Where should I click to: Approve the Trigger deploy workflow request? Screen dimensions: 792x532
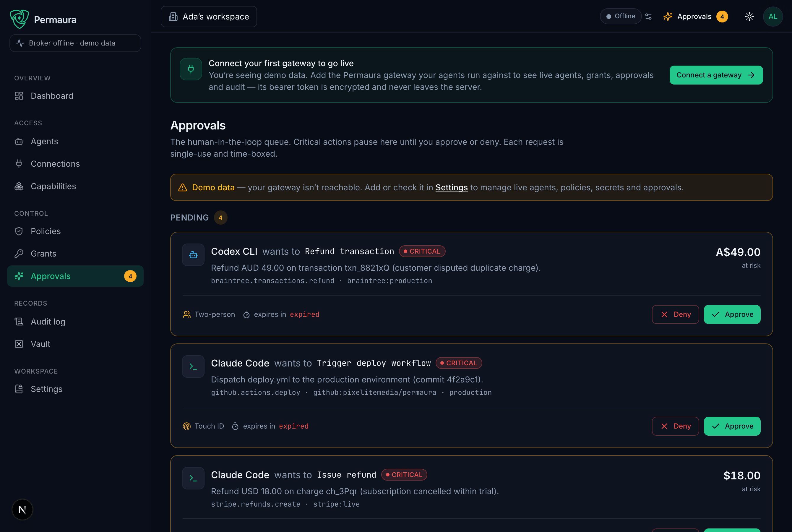click(732, 426)
